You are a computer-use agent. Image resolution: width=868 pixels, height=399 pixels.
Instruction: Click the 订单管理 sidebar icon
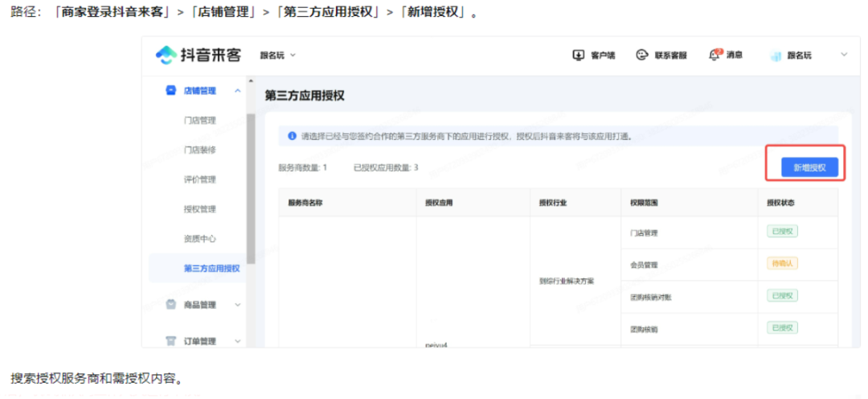(170, 341)
